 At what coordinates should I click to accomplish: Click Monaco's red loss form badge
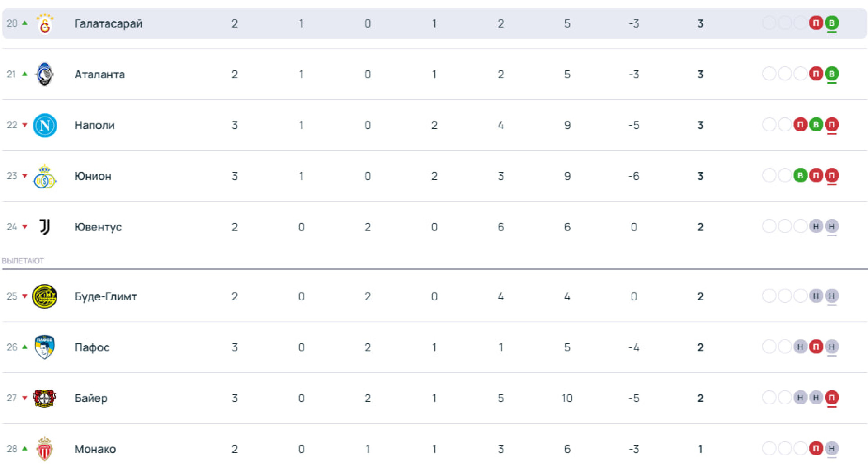pos(816,448)
